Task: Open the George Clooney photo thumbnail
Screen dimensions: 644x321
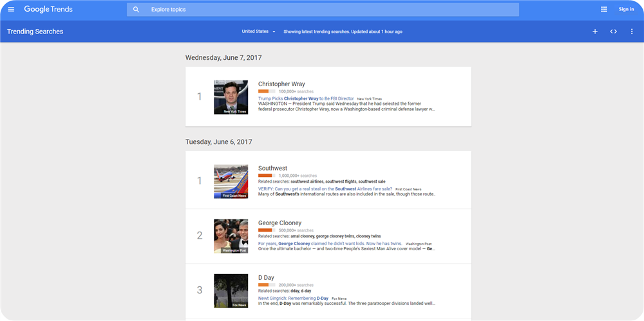Action: click(x=231, y=236)
